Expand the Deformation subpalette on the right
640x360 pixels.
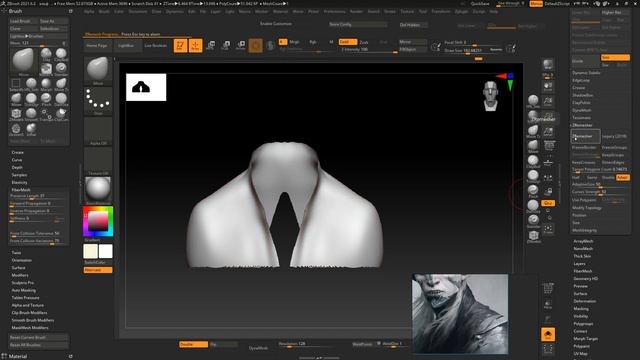[x=584, y=301]
